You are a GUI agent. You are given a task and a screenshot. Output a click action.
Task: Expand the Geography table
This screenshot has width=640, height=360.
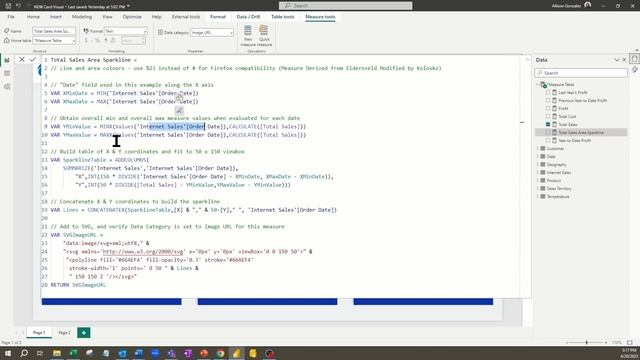click(x=538, y=164)
